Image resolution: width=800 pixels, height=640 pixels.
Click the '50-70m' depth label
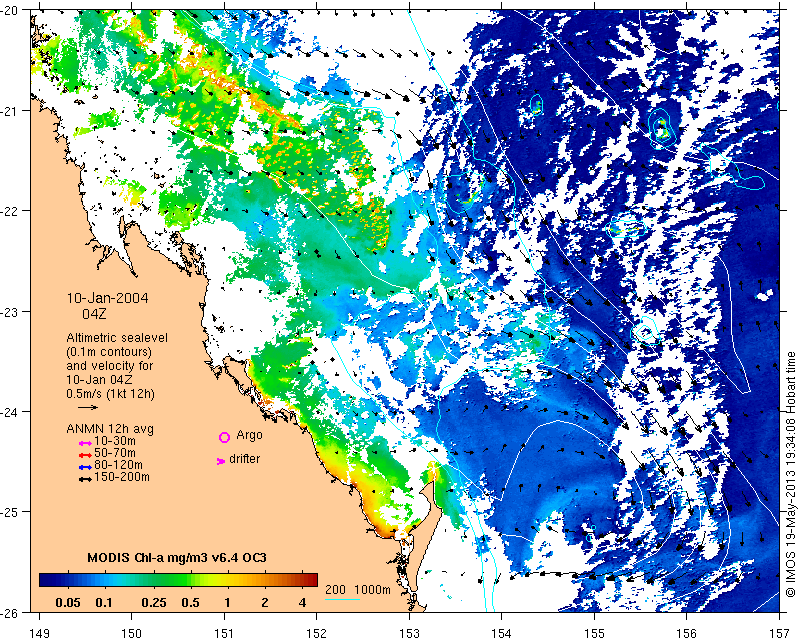pyautogui.click(x=115, y=453)
